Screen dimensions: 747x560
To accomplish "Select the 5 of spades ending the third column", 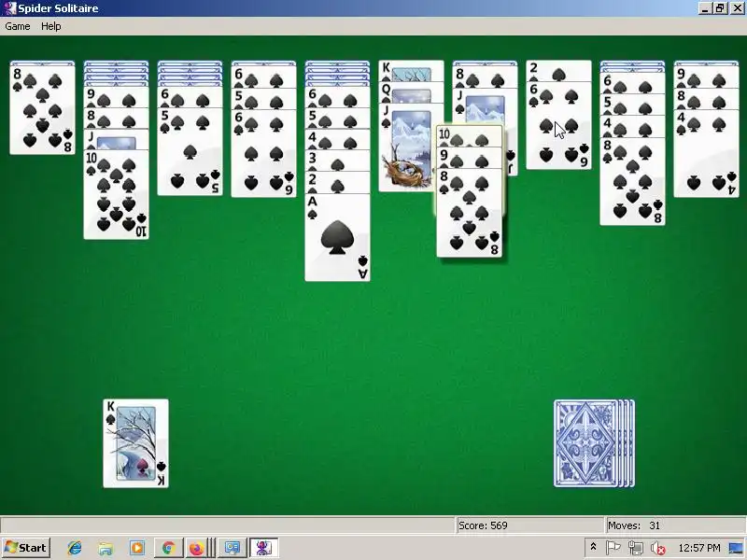I will point(190,151).
